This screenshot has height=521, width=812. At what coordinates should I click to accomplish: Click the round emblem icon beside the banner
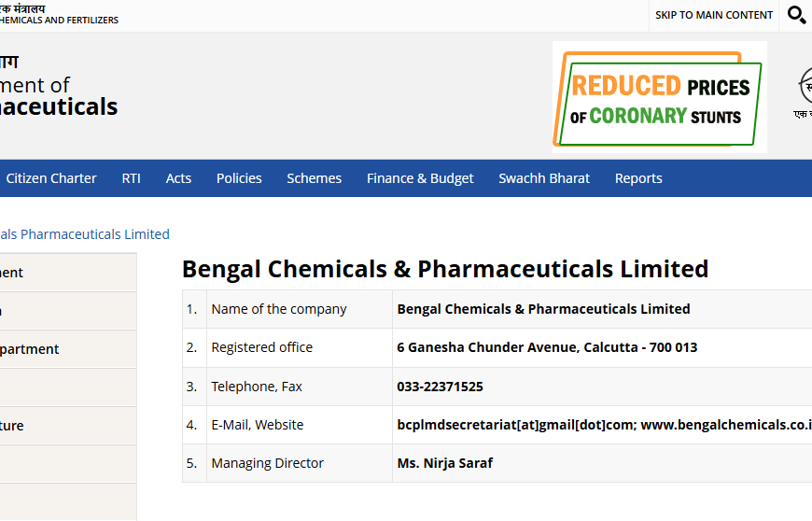805,86
